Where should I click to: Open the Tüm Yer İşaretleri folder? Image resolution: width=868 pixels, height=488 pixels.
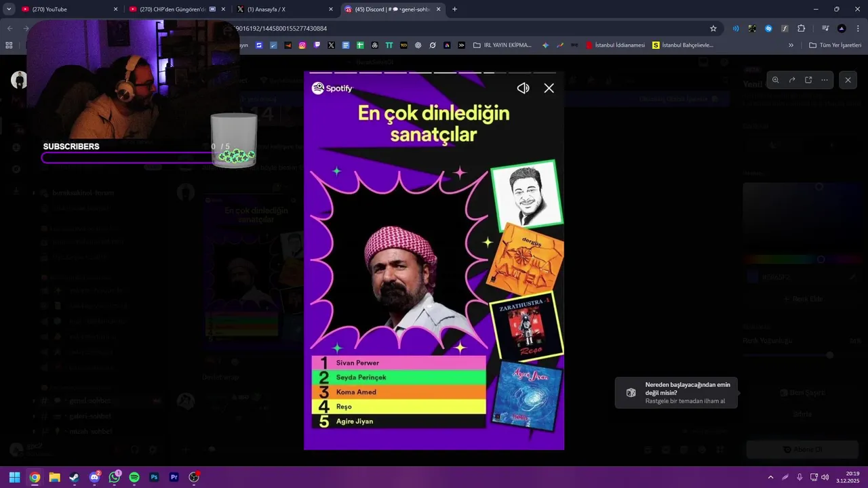[x=835, y=45]
